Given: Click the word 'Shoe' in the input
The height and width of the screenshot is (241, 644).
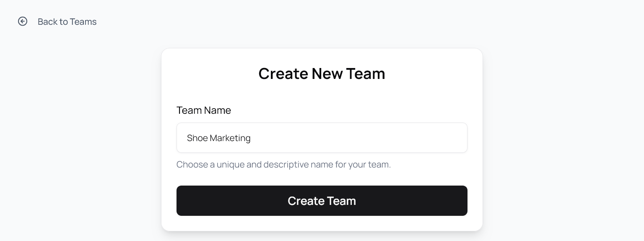Looking at the screenshot, I should pos(197,138).
